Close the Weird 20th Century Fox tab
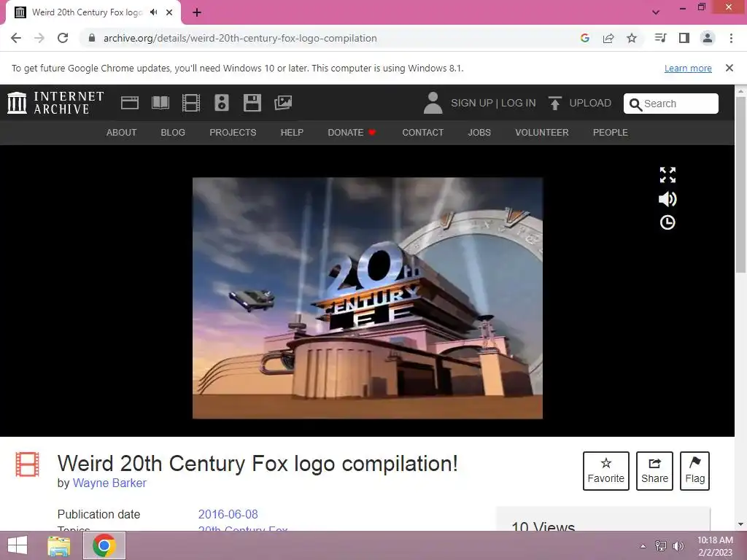747x560 pixels. [x=169, y=12]
